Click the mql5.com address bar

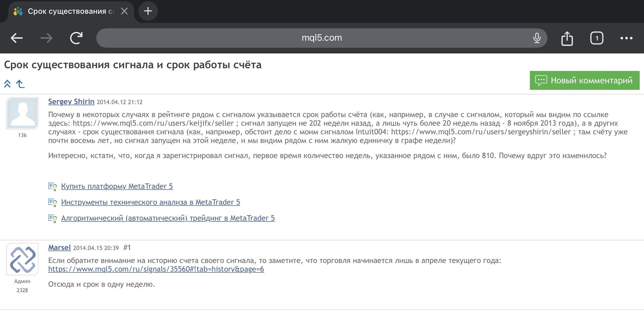[322, 38]
